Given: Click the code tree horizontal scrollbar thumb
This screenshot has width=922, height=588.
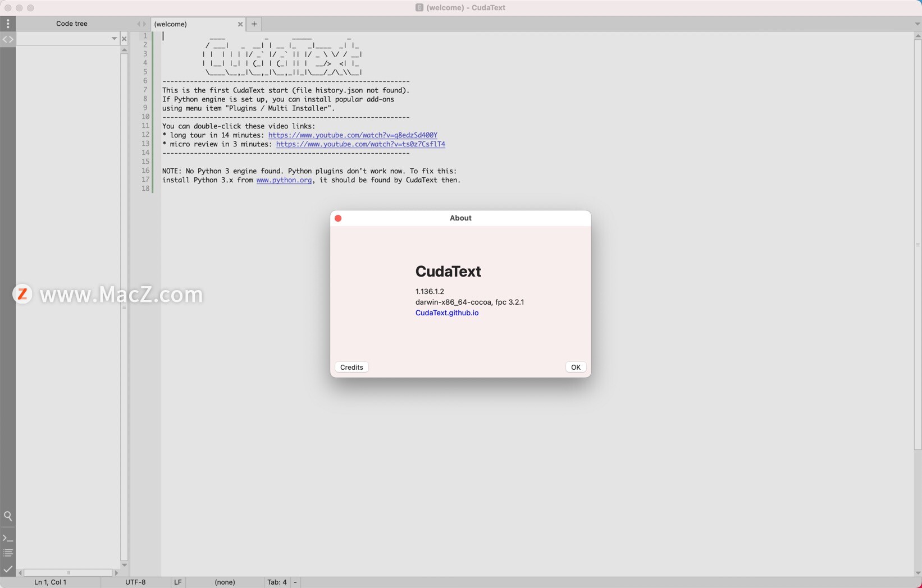Looking at the screenshot, I should (68, 573).
